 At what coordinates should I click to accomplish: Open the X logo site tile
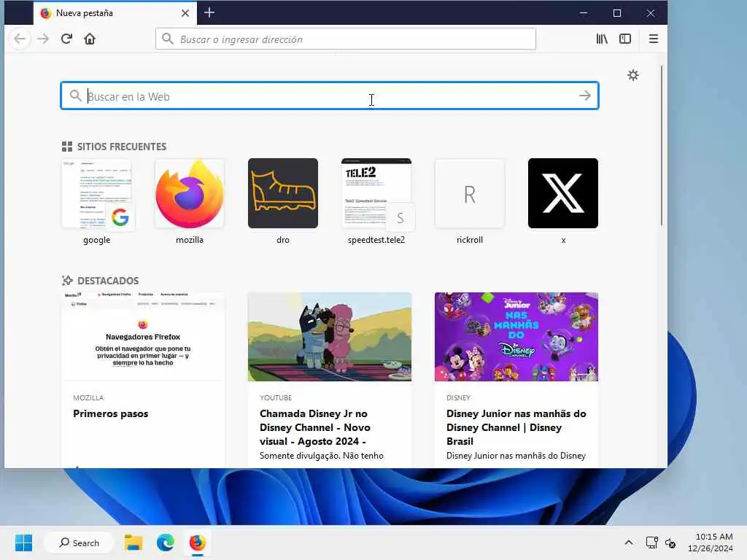point(563,193)
